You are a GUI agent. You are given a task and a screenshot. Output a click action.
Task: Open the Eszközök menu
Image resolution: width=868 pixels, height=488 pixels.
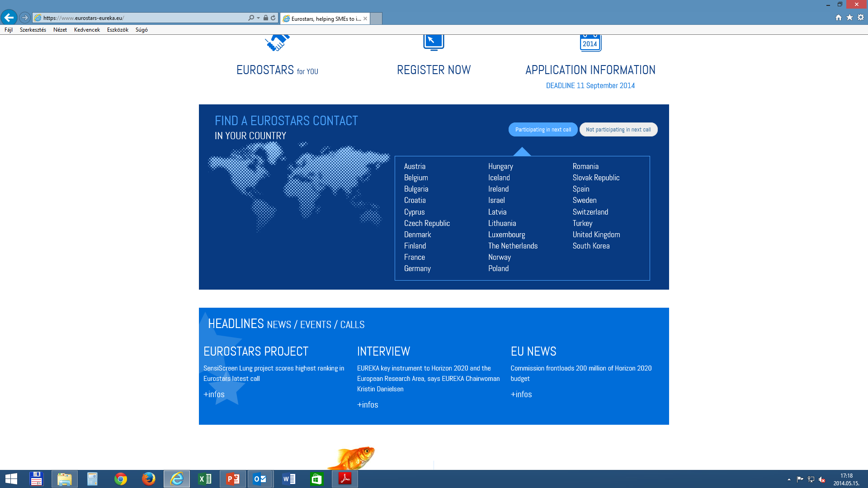pos(118,30)
